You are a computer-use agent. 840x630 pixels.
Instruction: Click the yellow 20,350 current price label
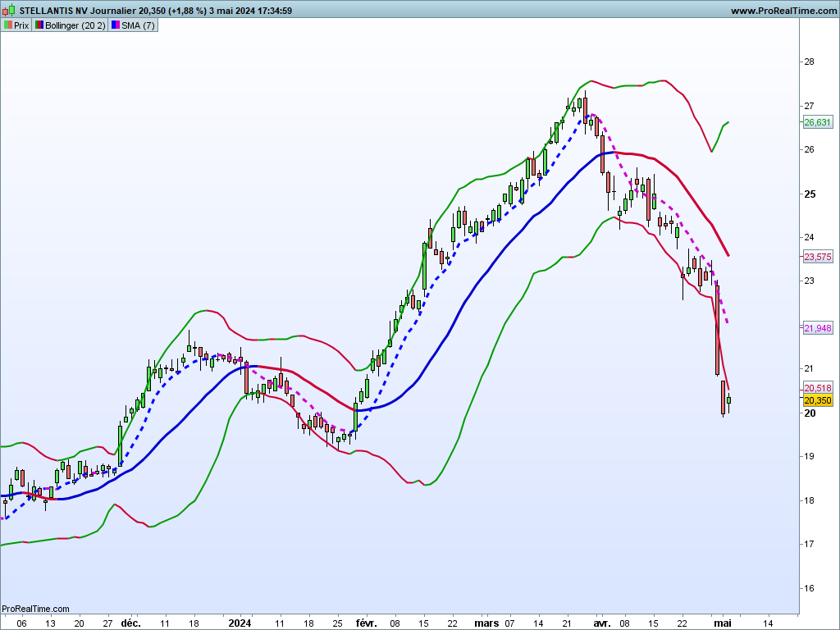coord(818,400)
